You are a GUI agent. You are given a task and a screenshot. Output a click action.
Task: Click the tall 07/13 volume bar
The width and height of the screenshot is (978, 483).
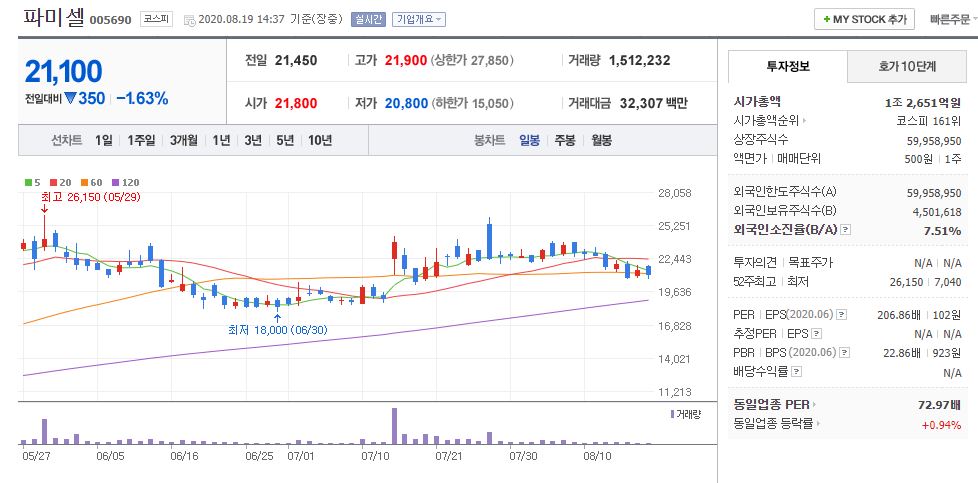pos(394,426)
